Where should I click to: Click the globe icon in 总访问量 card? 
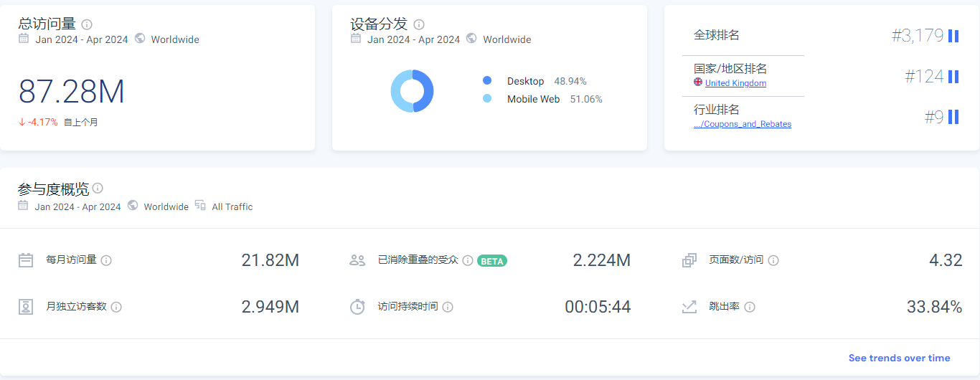coord(140,39)
